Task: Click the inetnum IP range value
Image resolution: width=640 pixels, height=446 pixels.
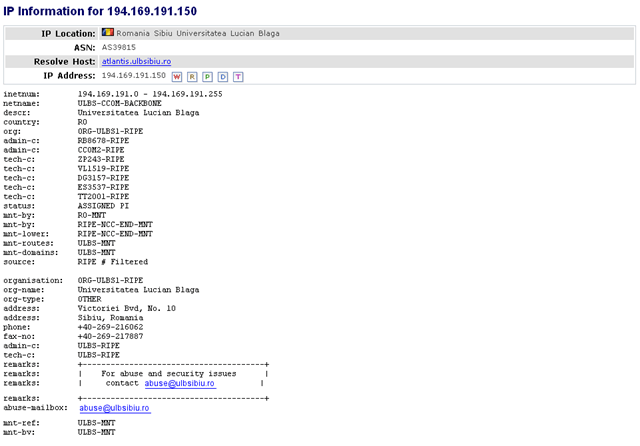Action: click(x=149, y=94)
